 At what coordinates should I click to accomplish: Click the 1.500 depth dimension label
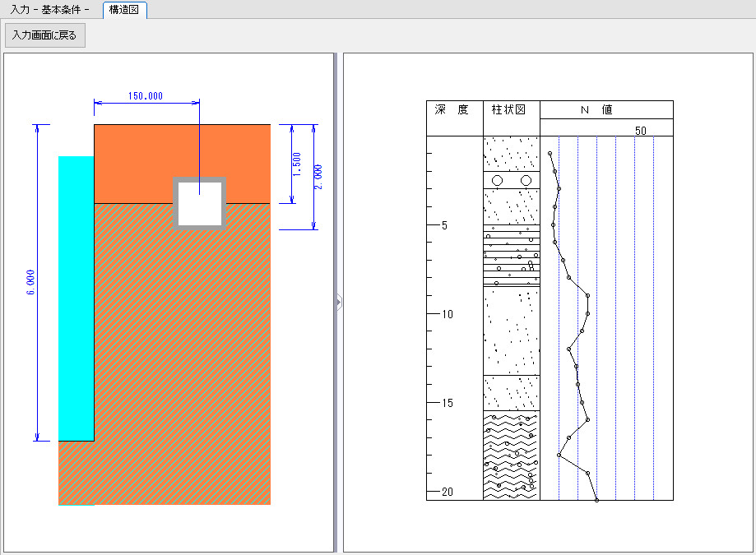tap(296, 164)
